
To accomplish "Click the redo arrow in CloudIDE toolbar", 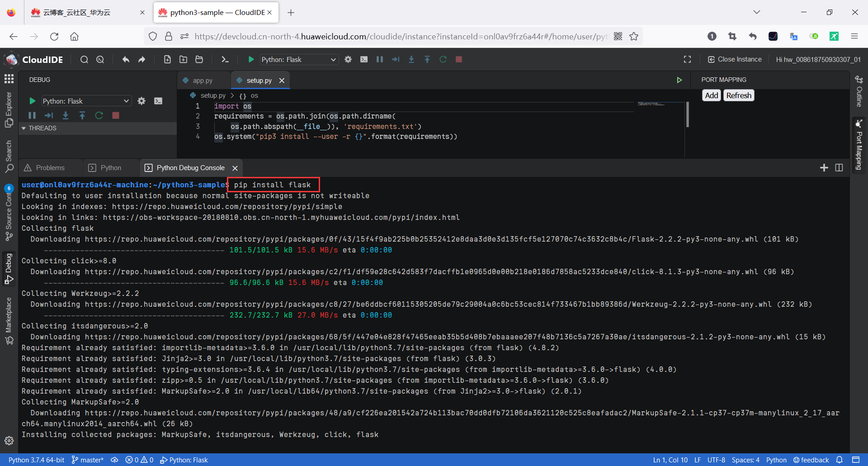I will pos(142,59).
